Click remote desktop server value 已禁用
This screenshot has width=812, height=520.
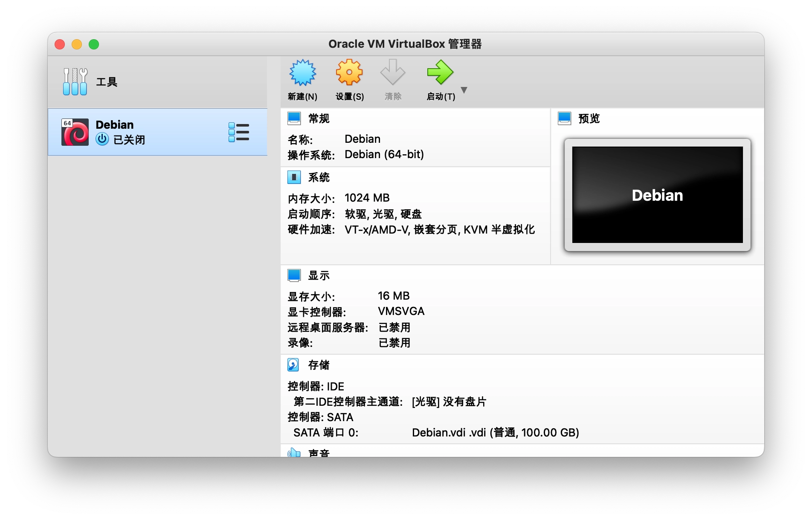394,327
